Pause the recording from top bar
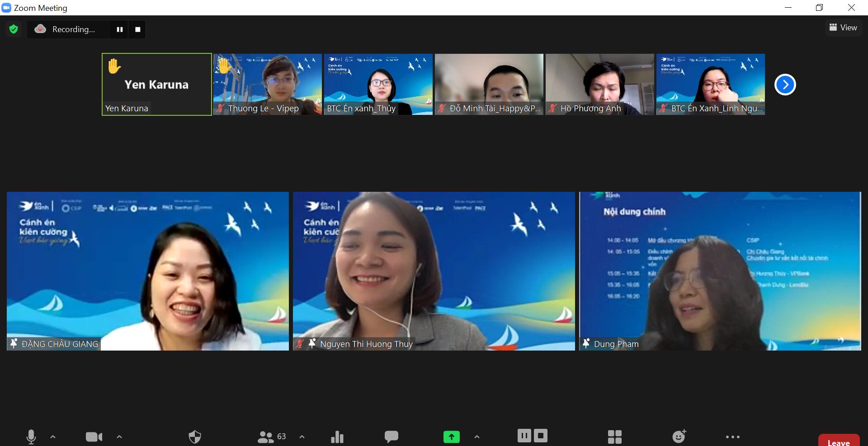 120,29
